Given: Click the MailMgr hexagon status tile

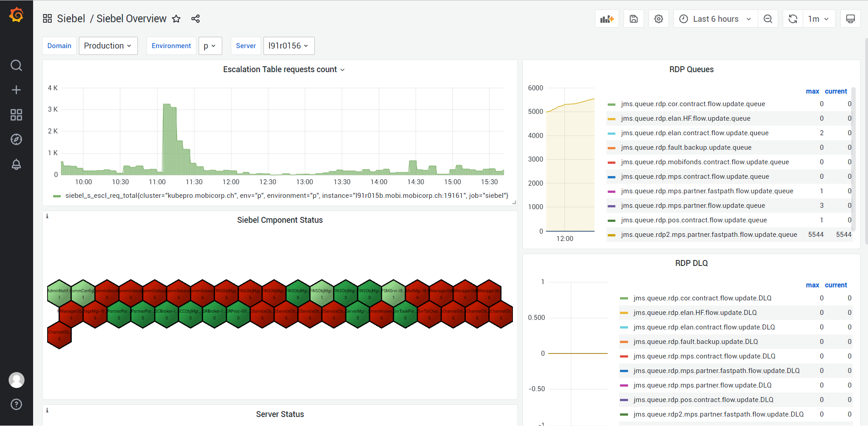Looking at the screenshot, I should 417,293.
